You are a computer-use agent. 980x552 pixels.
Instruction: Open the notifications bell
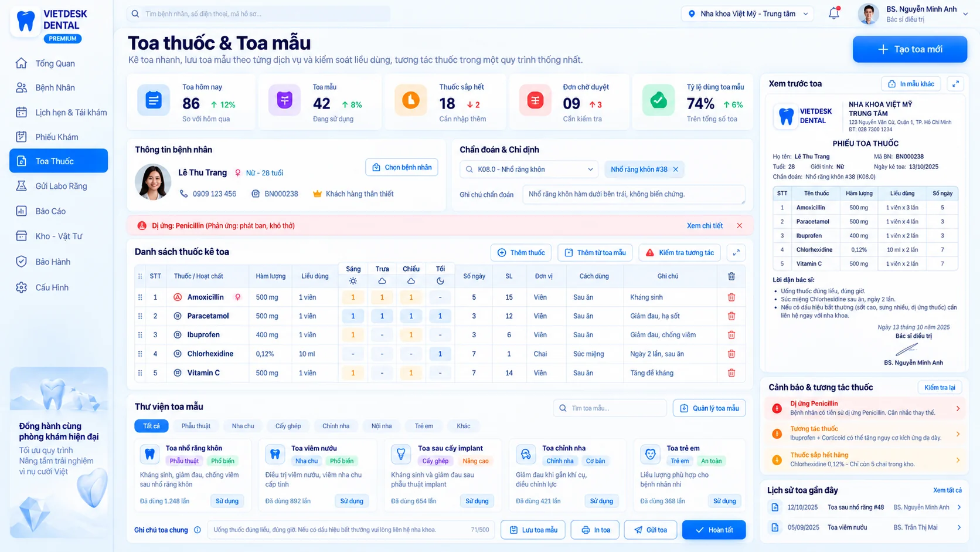coord(833,13)
